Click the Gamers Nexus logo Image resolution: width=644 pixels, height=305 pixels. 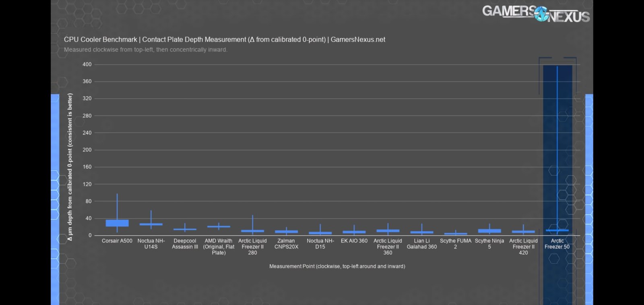pyautogui.click(x=536, y=14)
